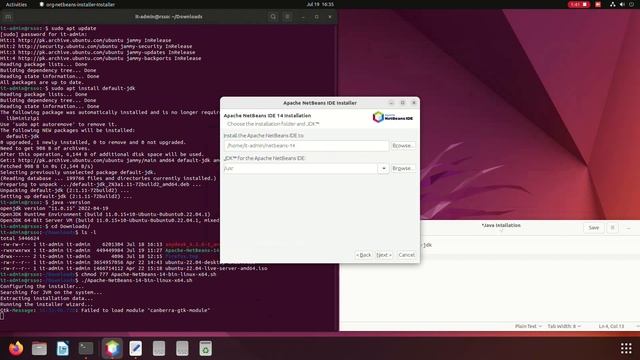
Task: Expand the JDK path dropdown arrow
Action: coord(383,168)
